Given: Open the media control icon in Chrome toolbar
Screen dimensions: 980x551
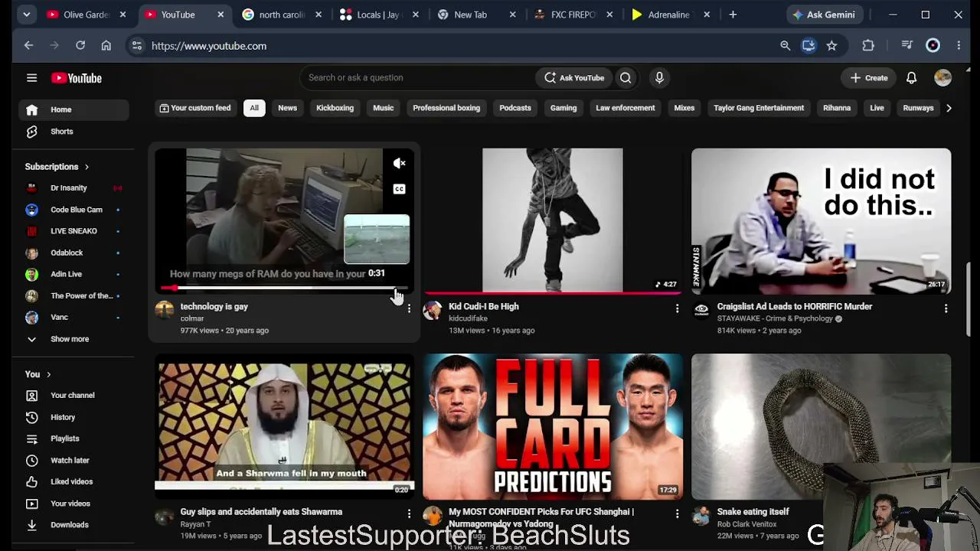Looking at the screenshot, I should coord(907,46).
